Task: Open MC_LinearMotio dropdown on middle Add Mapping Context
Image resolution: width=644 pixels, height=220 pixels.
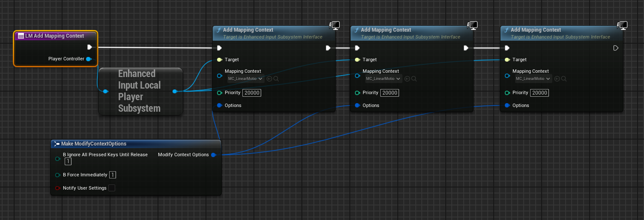Action: [x=383, y=79]
